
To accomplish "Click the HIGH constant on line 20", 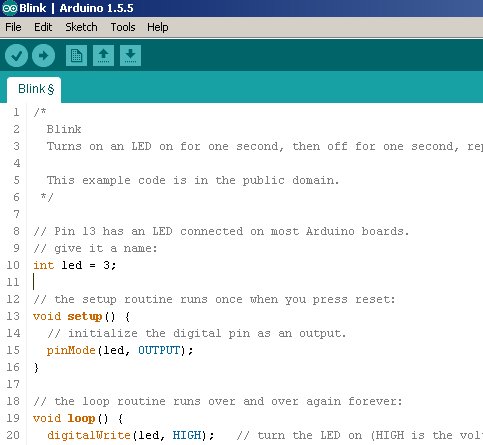I will point(187,435).
